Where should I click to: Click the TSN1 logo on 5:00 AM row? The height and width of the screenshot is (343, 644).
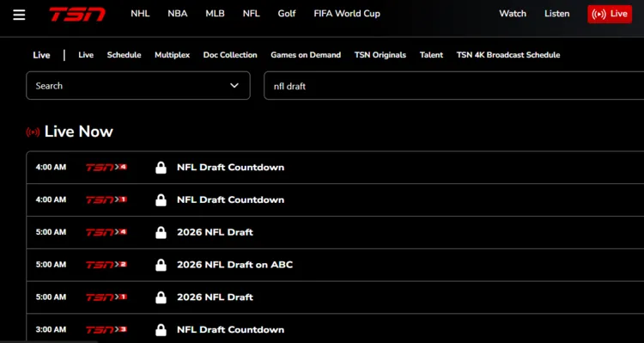(x=106, y=297)
